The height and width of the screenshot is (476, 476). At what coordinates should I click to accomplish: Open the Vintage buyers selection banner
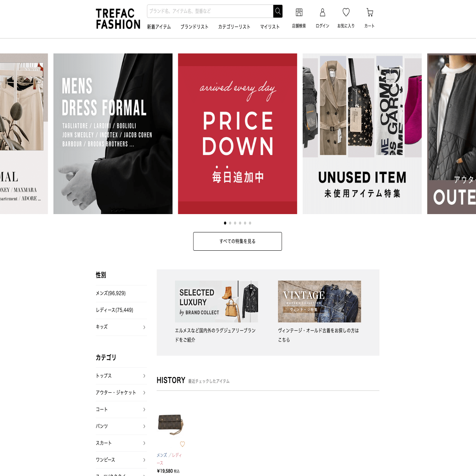click(319, 302)
